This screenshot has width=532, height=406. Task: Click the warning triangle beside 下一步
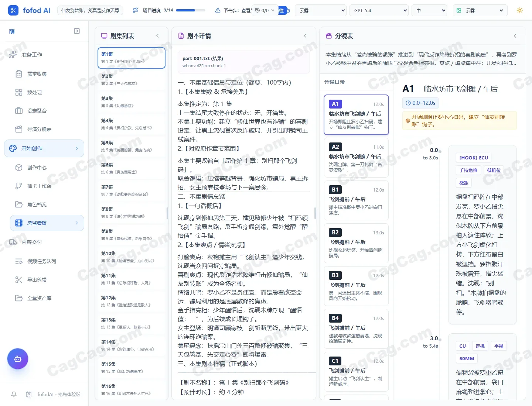[218, 10]
